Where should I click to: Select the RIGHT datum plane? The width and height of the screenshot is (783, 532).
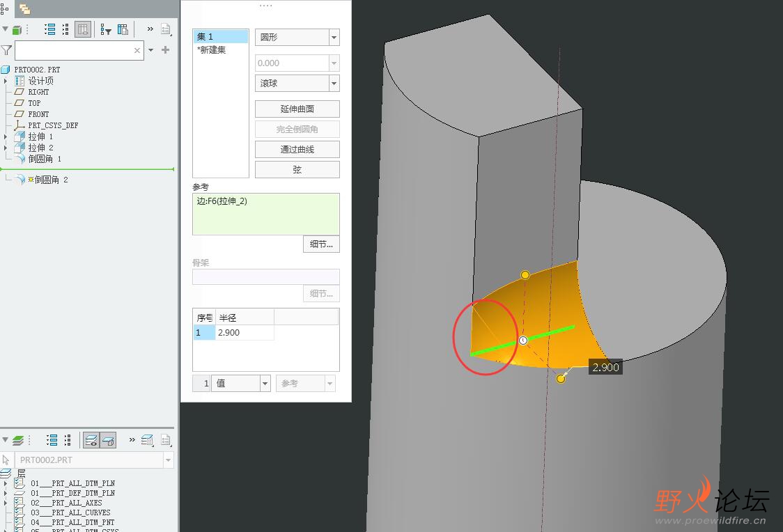38,92
